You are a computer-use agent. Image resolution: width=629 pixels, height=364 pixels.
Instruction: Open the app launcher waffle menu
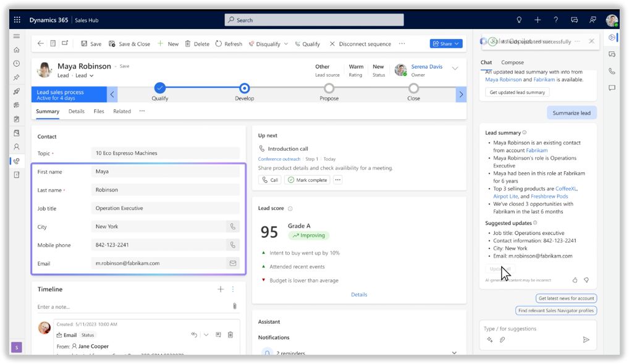pyautogui.click(x=17, y=20)
